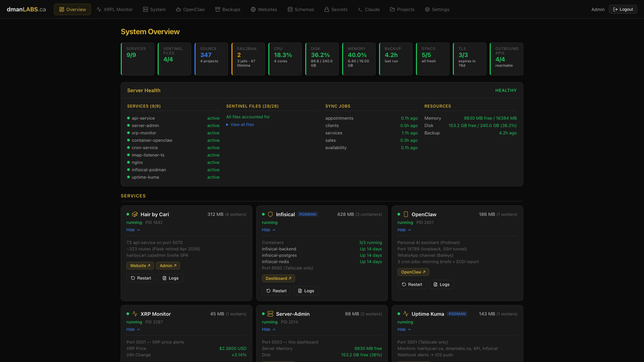
Task: View OpenClaw Logs
Action: point(441,285)
